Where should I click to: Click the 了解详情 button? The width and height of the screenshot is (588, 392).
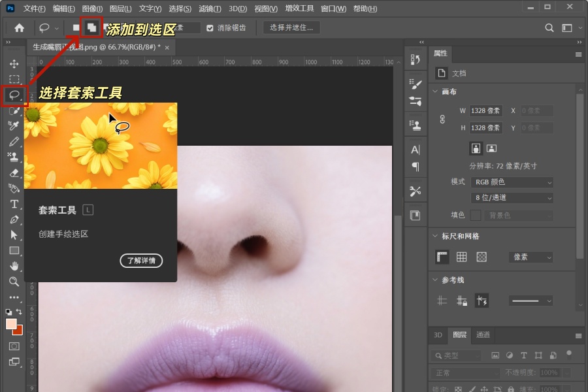(x=141, y=261)
